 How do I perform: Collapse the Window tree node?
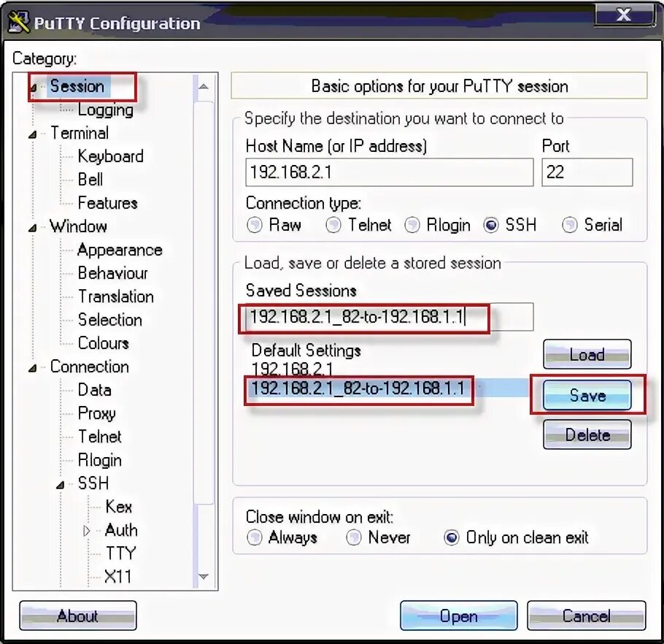click(x=33, y=228)
